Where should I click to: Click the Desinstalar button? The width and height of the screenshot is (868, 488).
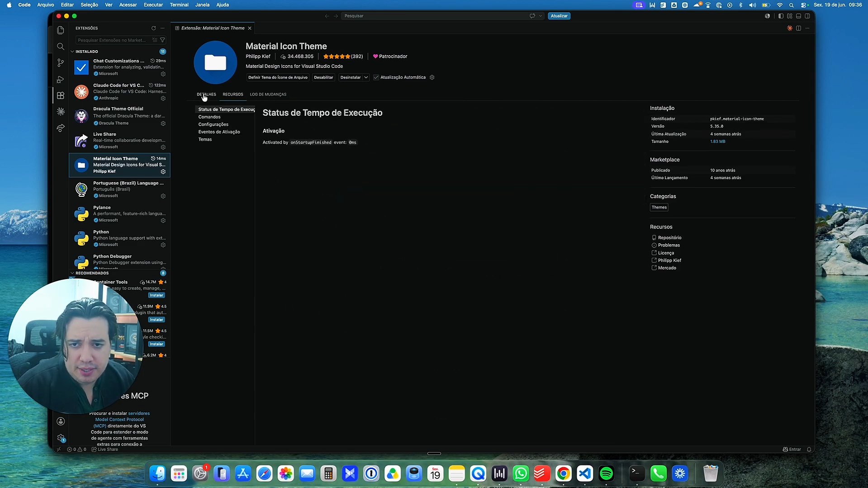pyautogui.click(x=351, y=77)
